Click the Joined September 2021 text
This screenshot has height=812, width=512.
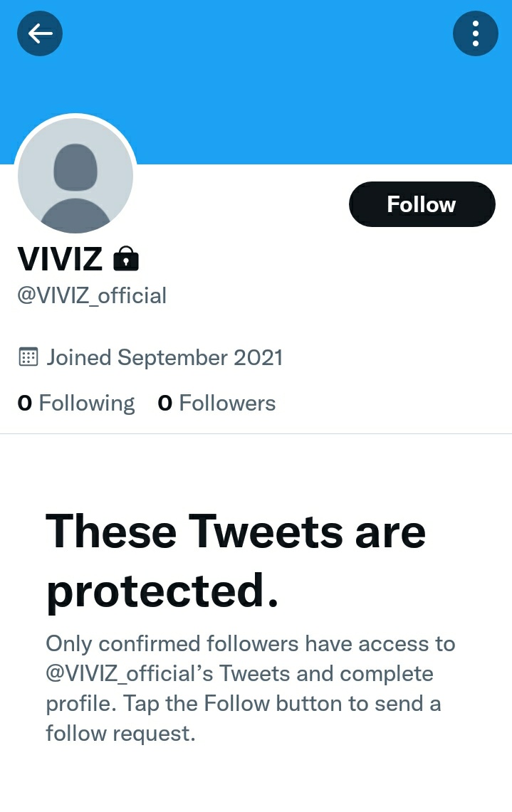(164, 357)
